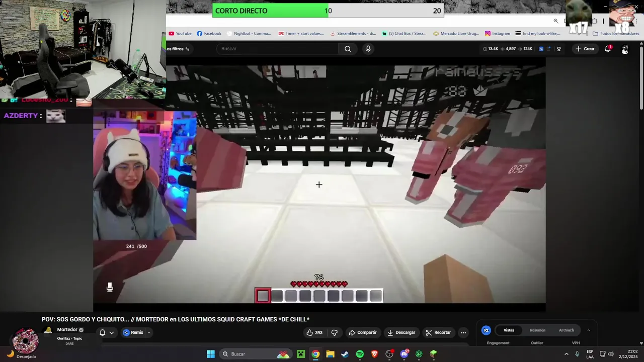Like the video with thumbs up 393
Screen dimensions: 644x362
pyautogui.click(x=314, y=332)
